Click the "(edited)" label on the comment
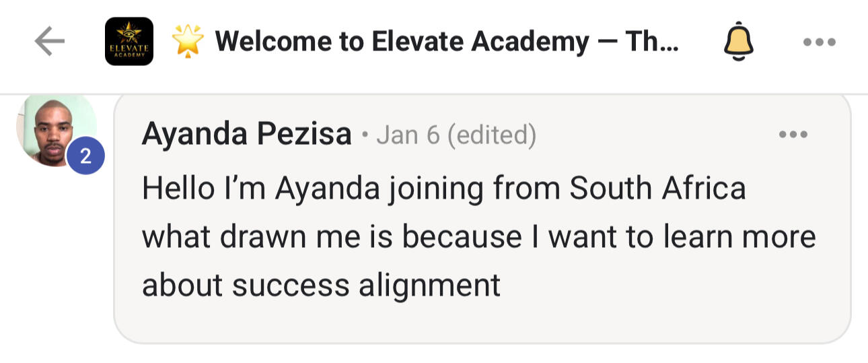868x363 pixels. coord(492,135)
